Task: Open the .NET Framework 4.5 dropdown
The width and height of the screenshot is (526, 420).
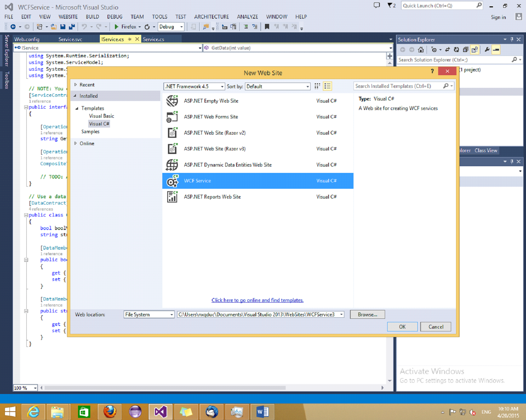Action: (222, 86)
